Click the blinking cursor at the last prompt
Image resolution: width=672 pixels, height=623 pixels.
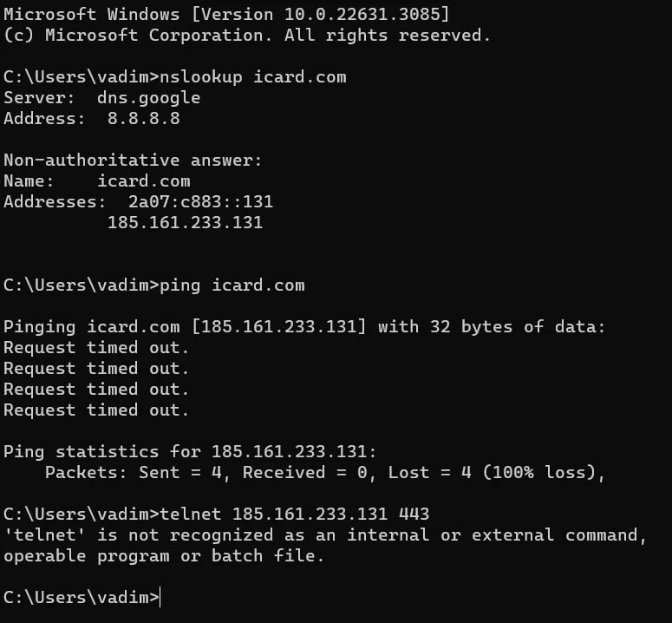[x=160, y=598]
